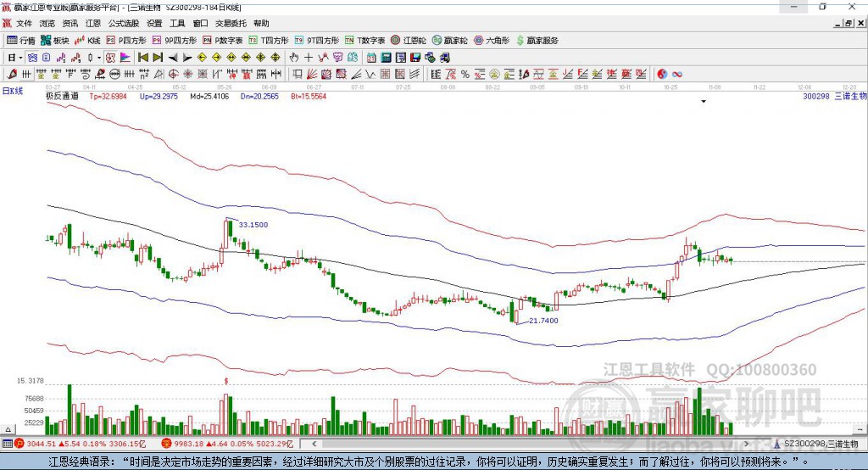Click the 21.7400 low price label

tap(543, 321)
